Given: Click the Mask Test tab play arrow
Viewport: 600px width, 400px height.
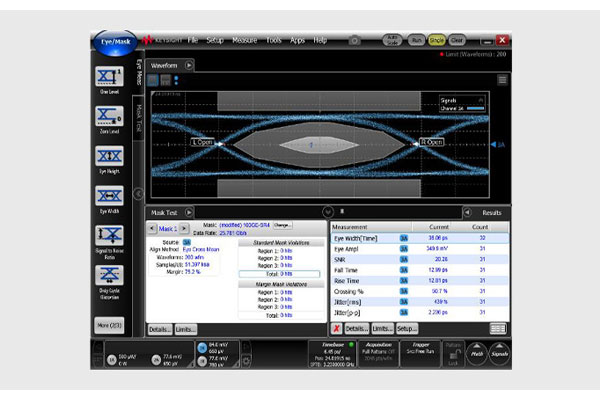Looking at the screenshot, I should pyautogui.click(x=189, y=212).
